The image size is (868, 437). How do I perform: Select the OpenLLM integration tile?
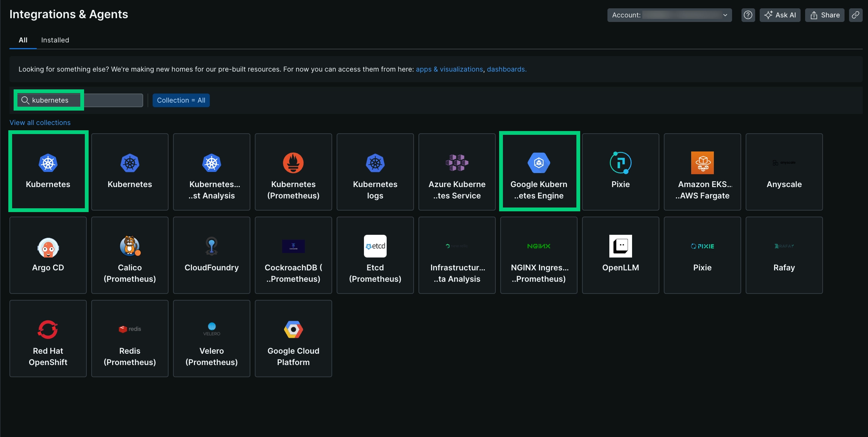(x=620, y=255)
